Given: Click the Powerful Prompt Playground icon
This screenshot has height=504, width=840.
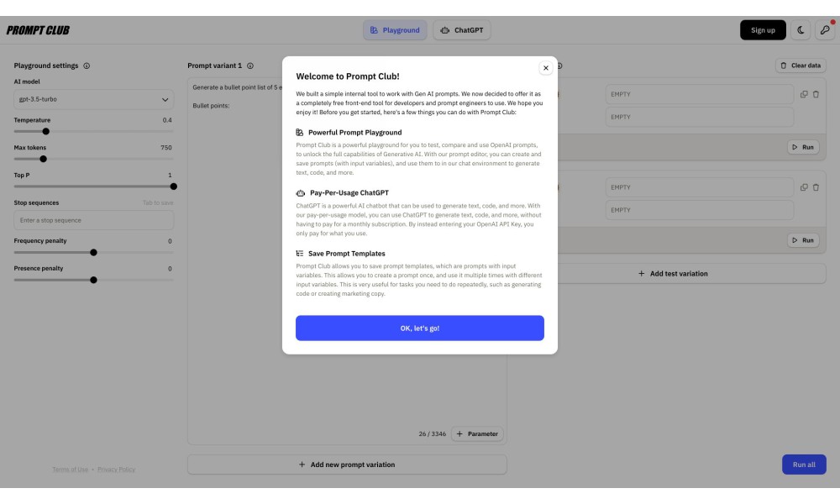Looking at the screenshot, I should point(300,132).
